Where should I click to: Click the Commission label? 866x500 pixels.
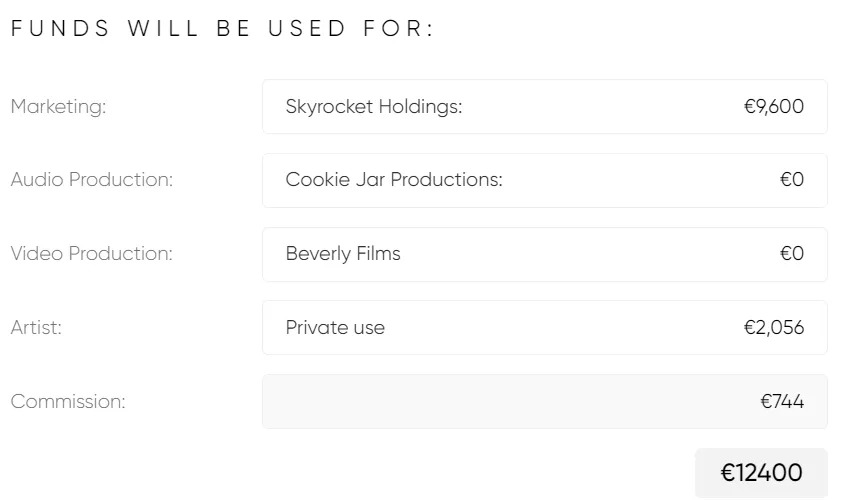click(x=68, y=402)
